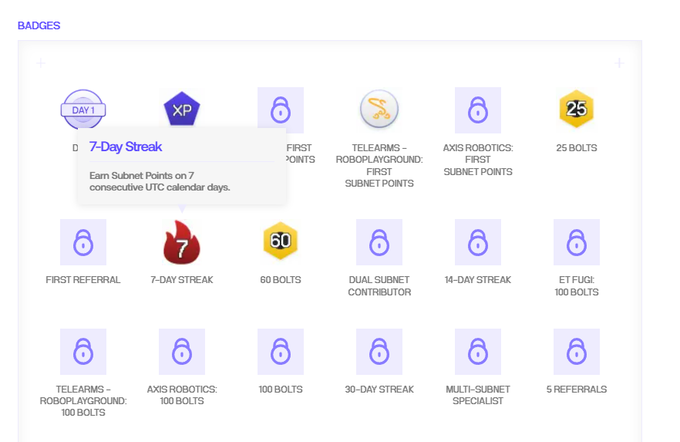Click the '30-DAY STREAK' label
The width and height of the screenshot is (680, 442).
tap(379, 390)
